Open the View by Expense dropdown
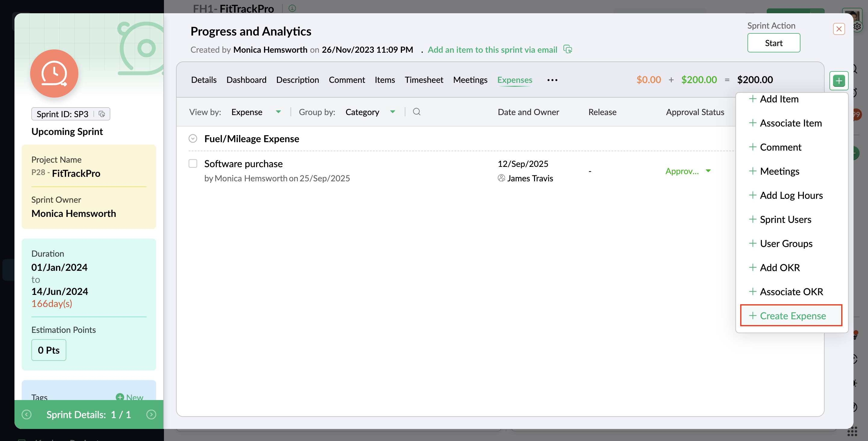 (x=256, y=112)
